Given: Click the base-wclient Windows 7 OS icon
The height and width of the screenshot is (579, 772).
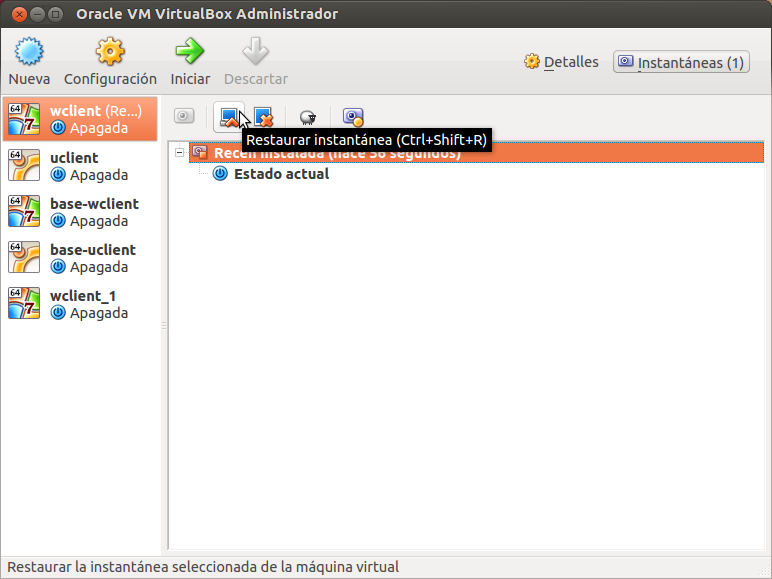Looking at the screenshot, I should pos(24,211).
